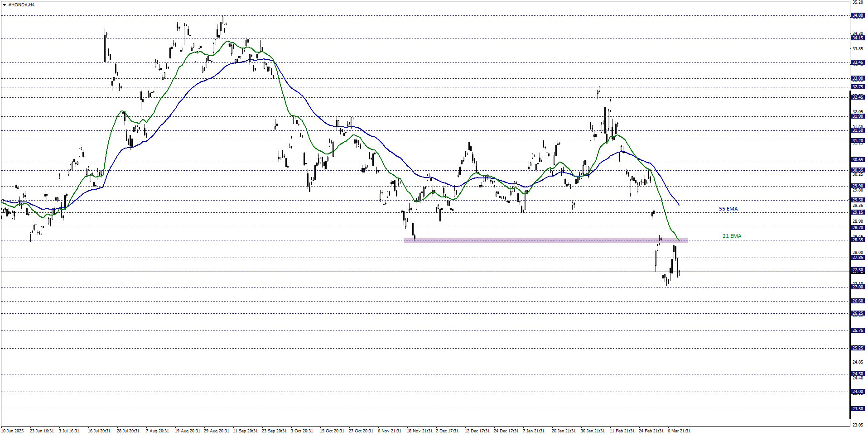This screenshot has width=868, height=436.
Task: Select the 24.00 price level label
Action: 858,392
